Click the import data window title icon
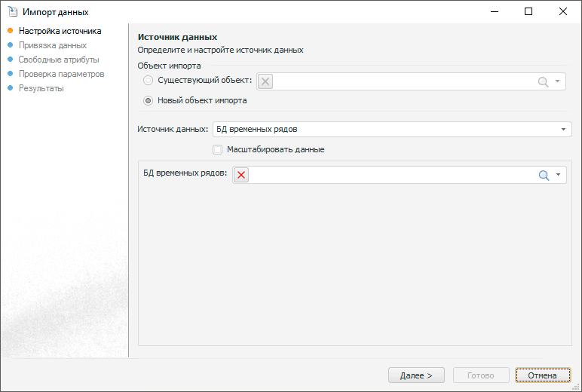This screenshot has height=392, width=582. tap(12, 12)
